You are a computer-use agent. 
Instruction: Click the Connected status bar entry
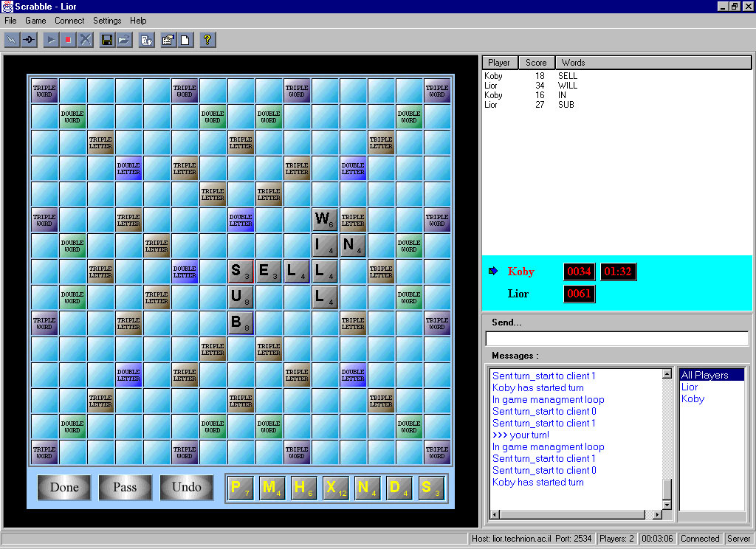pyautogui.click(x=700, y=539)
